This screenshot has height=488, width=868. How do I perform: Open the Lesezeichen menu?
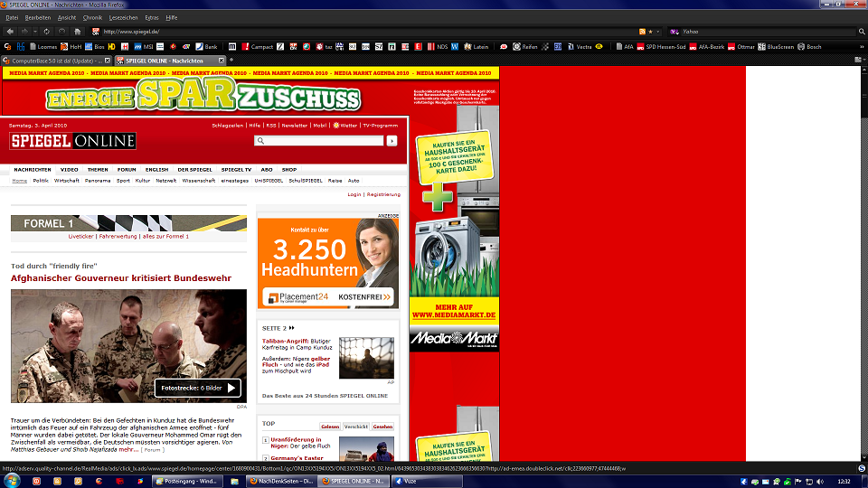click(x=124, y=18)
